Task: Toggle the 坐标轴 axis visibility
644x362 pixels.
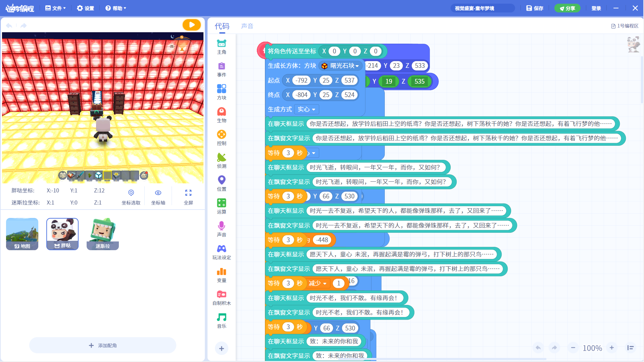Action: pyautogui.click(x=158, y=197)
